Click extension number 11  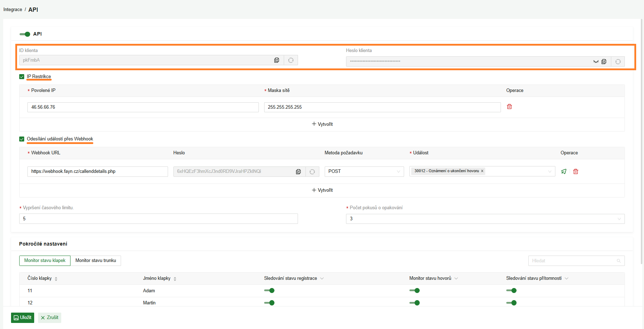tap(30, 291)
